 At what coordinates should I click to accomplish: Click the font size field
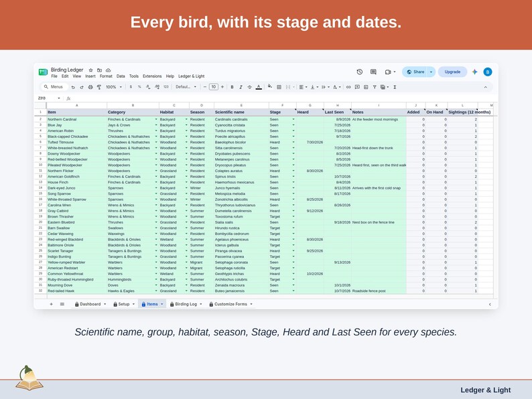[x=214, y=87]
